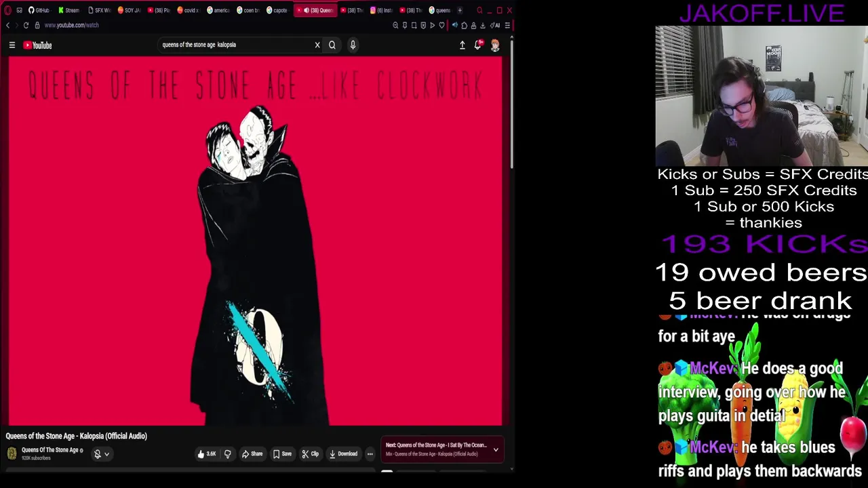This screenshot has height=488, width=868.
Task: Open the YouTube create/upload icon
Action: click(462, 45)
